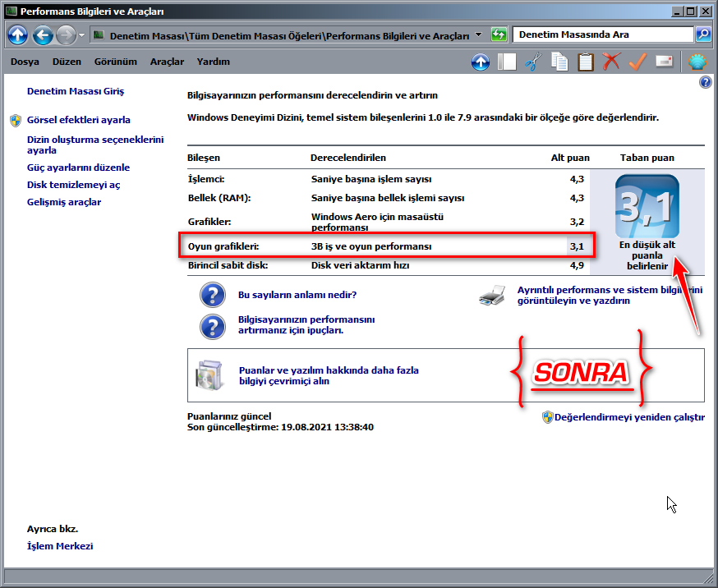Select the Birincil sabit disk row label
The image size is (718, 588).
(228, 265)
